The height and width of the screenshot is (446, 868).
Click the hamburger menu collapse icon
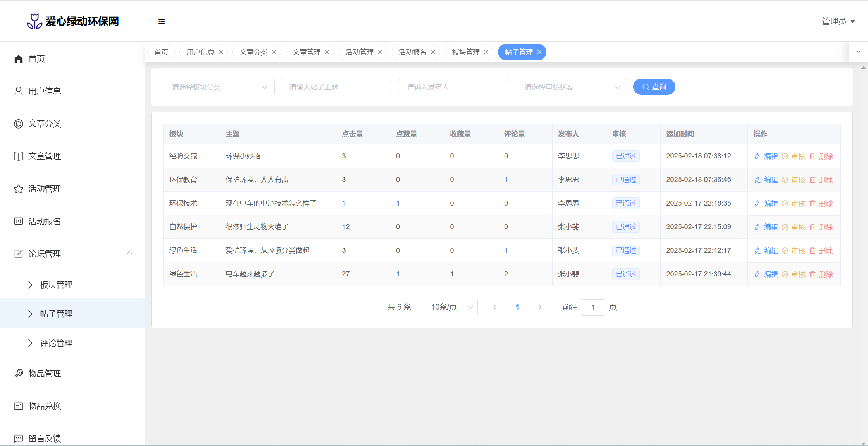162,21
